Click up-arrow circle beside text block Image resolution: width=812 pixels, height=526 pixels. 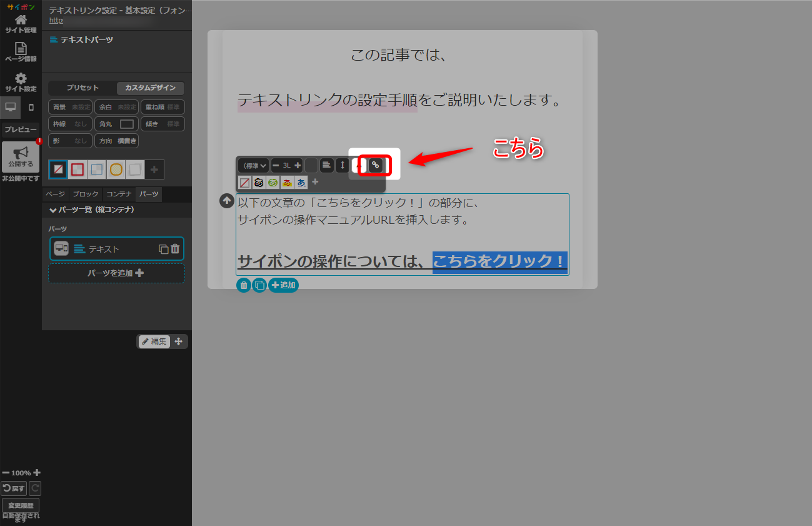pyautogui.click(x=227, y=201)
